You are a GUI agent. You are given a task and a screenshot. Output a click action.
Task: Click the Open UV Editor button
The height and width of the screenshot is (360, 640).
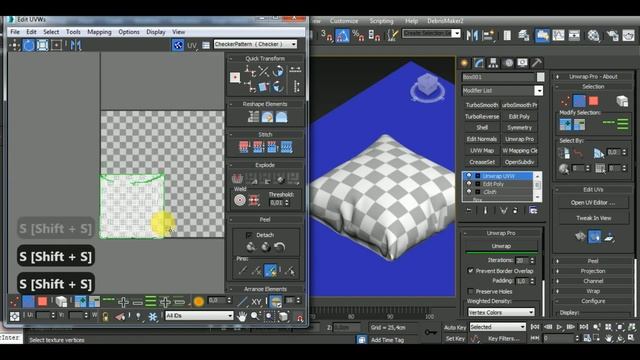tap(593, 202)
